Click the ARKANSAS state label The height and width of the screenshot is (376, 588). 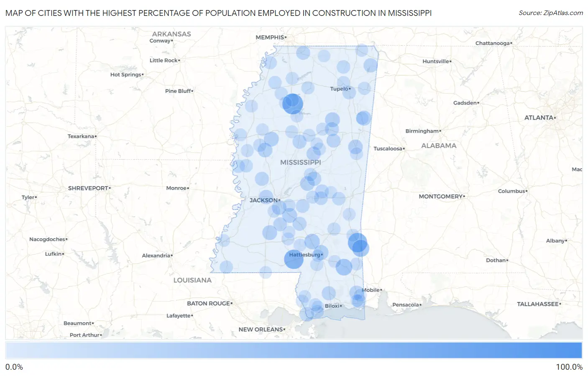(x=171, y=34)
